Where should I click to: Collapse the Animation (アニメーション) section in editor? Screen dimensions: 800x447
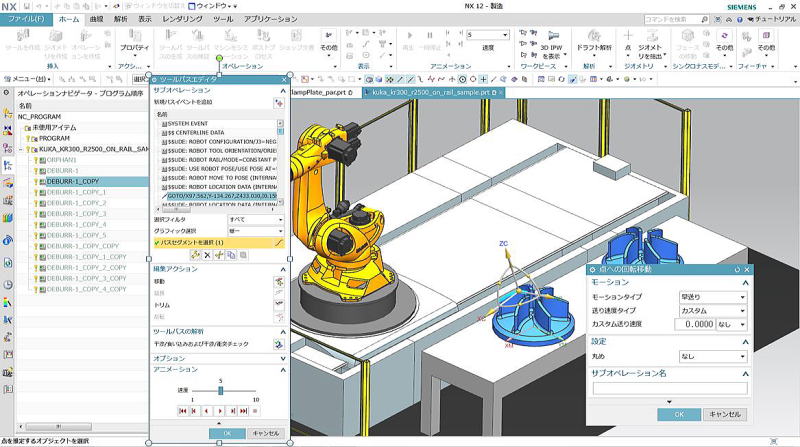283,369
